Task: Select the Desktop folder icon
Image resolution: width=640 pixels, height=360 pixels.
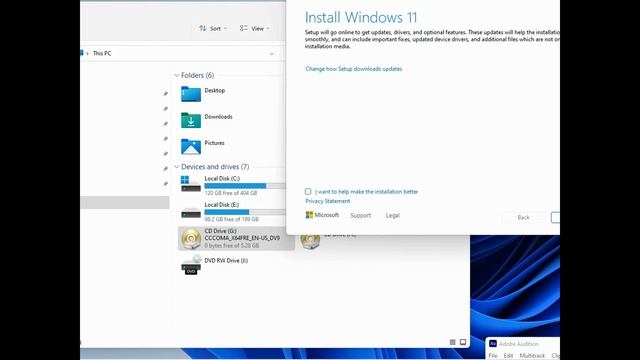Action: click(x=191, y=94)
